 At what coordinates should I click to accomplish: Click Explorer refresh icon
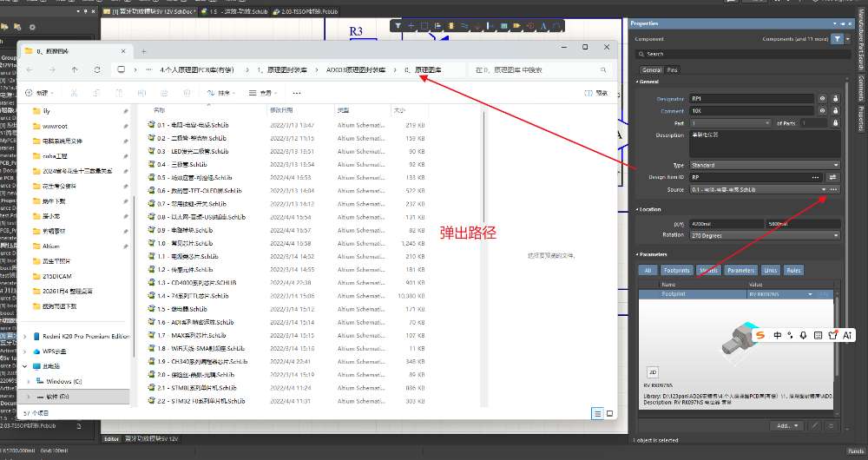click(97, 69)
